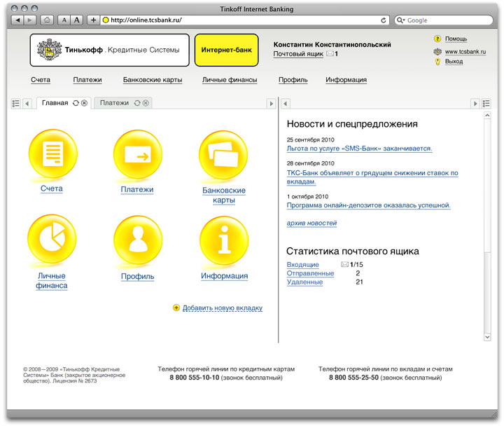The width and height of the screenshot is (504, 426).
Task: Open архив новостей link
Action: (x=311, y=223)
